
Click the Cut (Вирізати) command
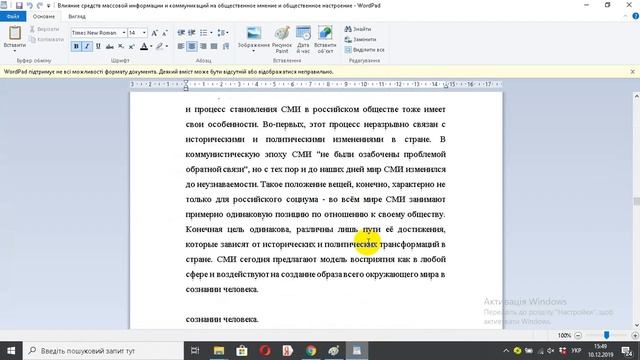pos(44,29)
